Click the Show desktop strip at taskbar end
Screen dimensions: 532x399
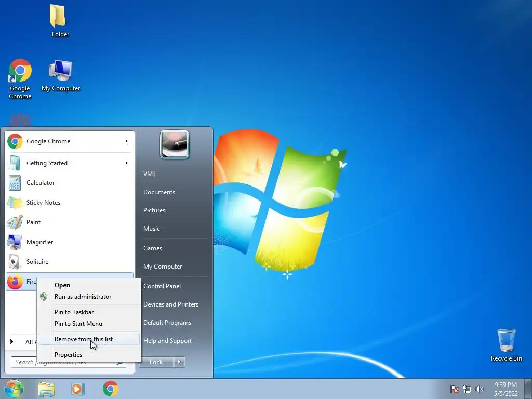click(x=528, y=389)
